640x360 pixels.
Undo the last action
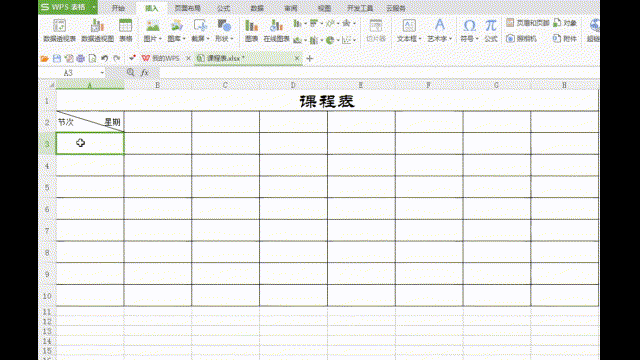[104, 59]
